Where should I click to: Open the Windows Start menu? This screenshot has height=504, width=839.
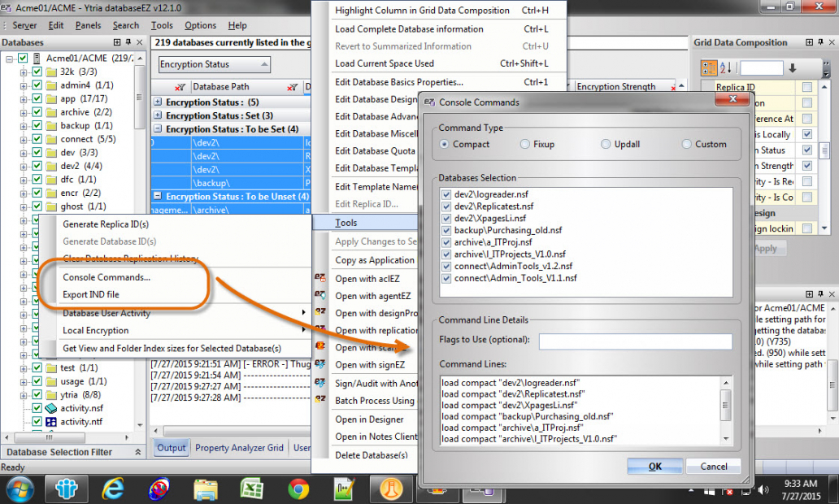(x=20, y=489)
